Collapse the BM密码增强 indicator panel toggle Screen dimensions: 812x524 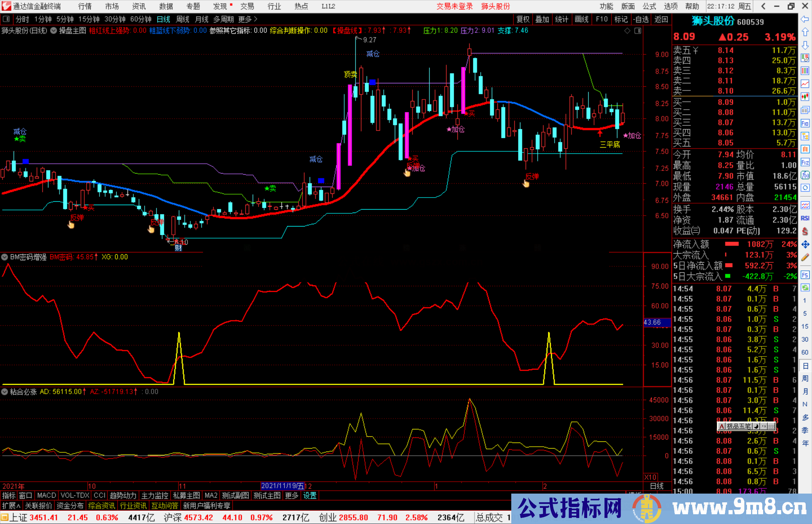tap(5, 257)
